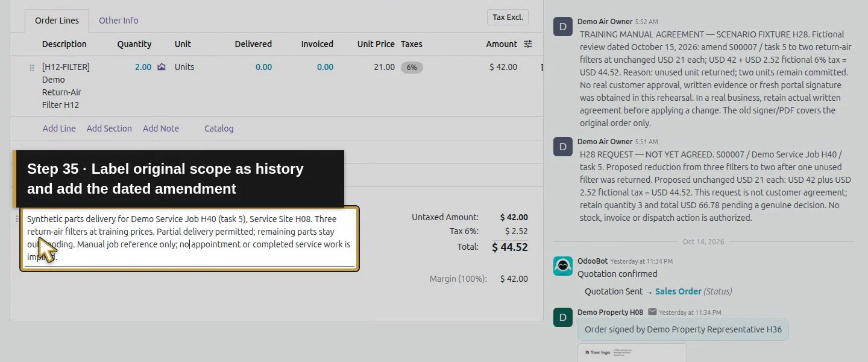Click the Amount column header
Screen dimensions: 868x362
tap(502, 44)
